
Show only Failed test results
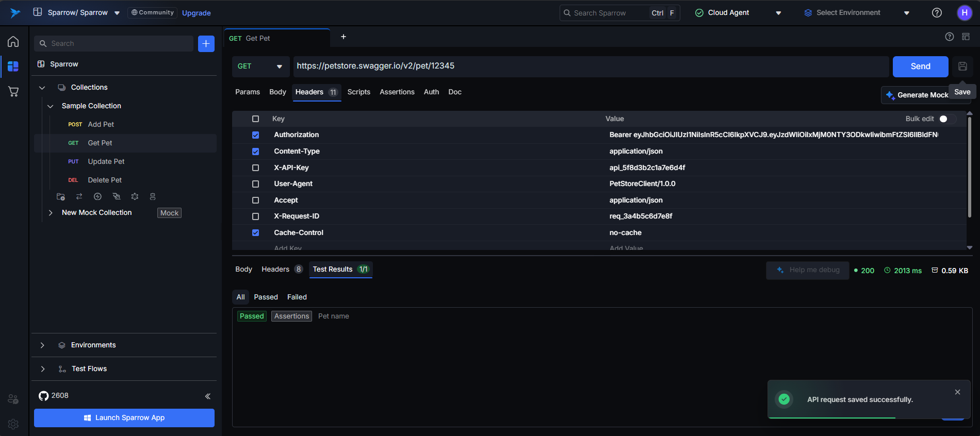point(297,297)
